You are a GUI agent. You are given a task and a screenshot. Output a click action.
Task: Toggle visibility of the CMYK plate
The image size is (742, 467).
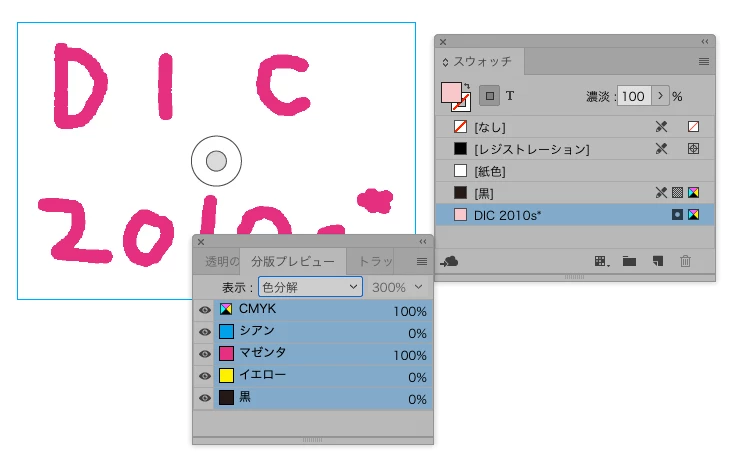(205, 310)
